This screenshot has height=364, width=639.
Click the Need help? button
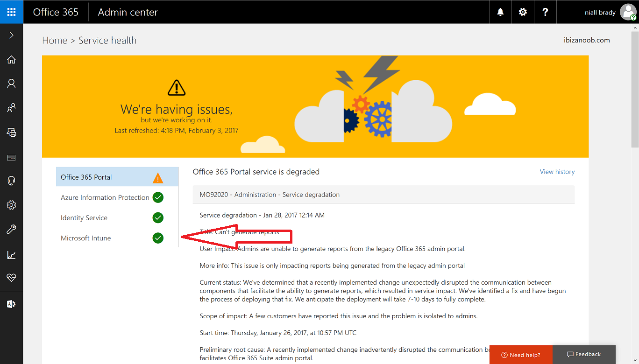coord(521,355)
